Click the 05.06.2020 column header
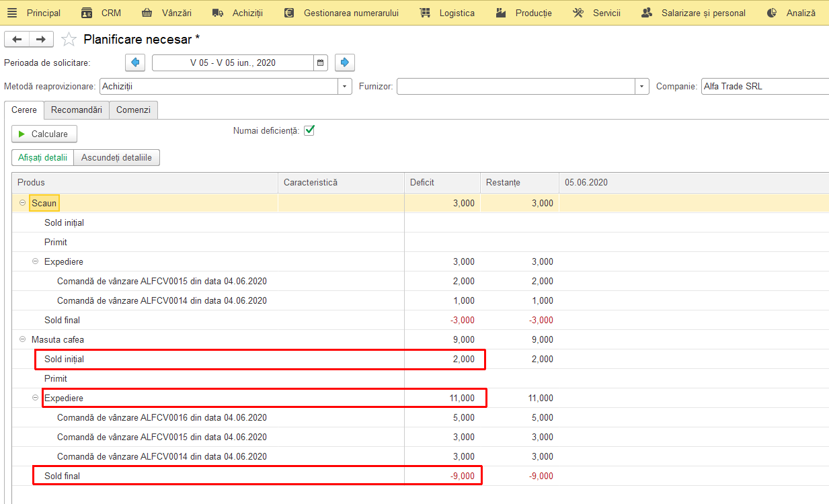This screenshot has width=829, height=504. tap(694, 183)
